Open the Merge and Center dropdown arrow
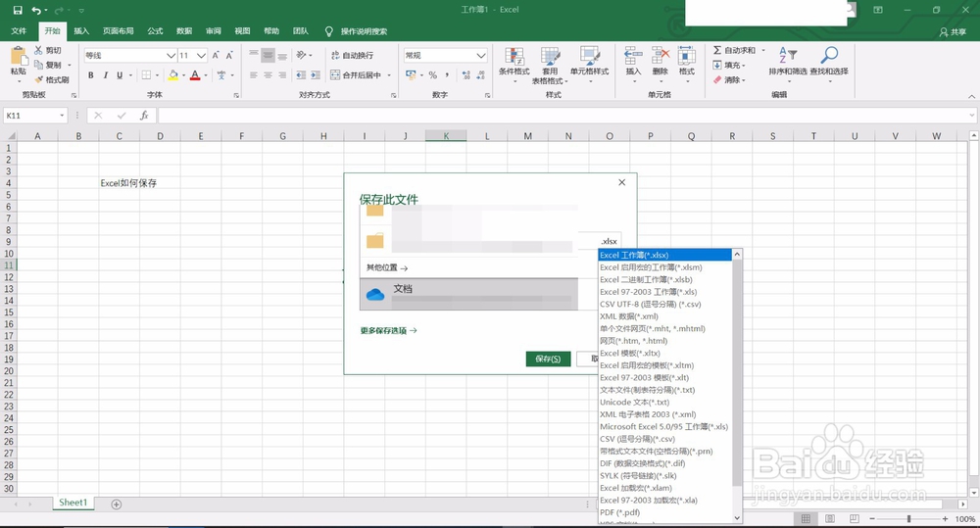The height and width of the screenshot is (528, 980). (389, 75)
